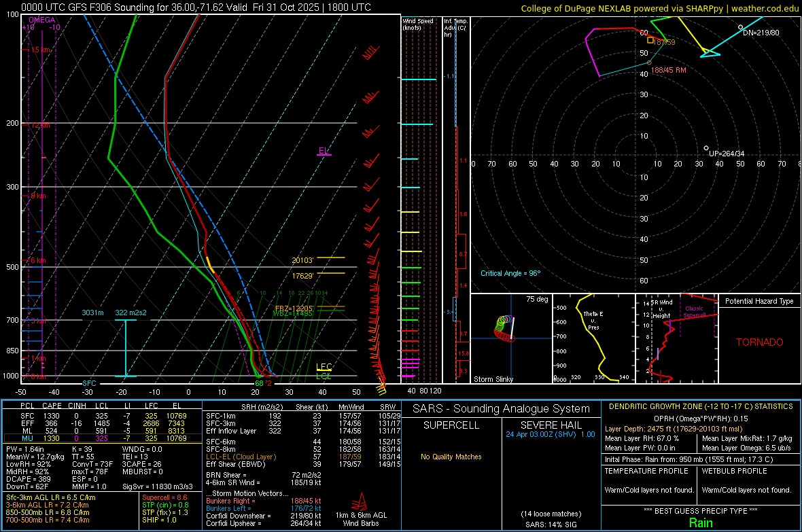Image resolution: width=802 pixels, height=532 pixels.
Task: Click the green LCL level marker
Action: point(324,376)
